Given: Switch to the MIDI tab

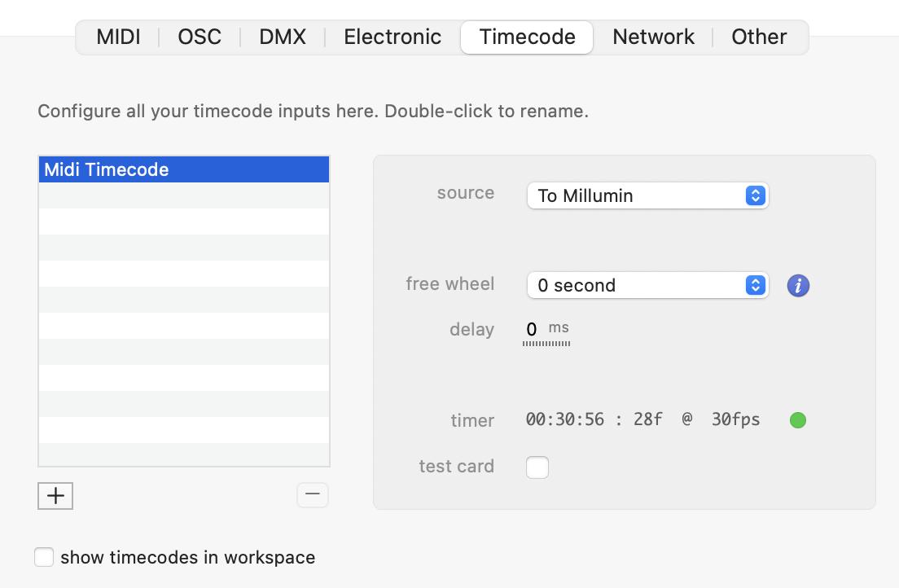Looking at the screenshot, I should pos(118,37).
